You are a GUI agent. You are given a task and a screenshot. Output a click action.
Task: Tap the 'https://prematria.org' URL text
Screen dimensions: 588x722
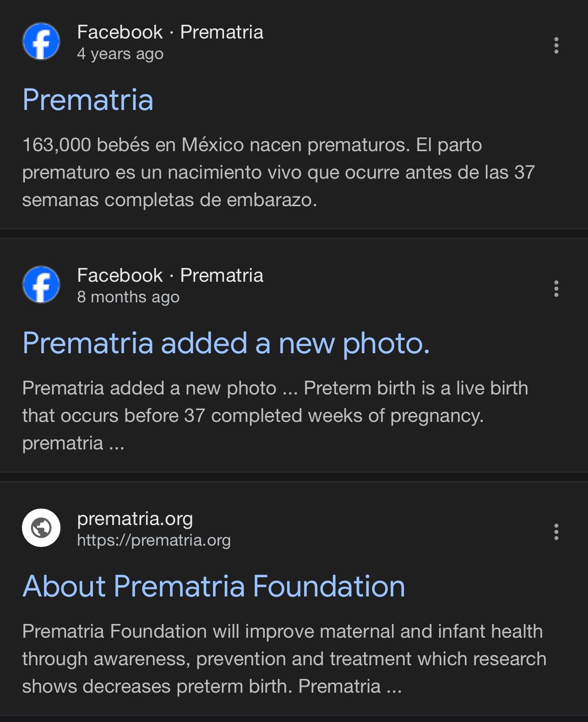point(154,540)
